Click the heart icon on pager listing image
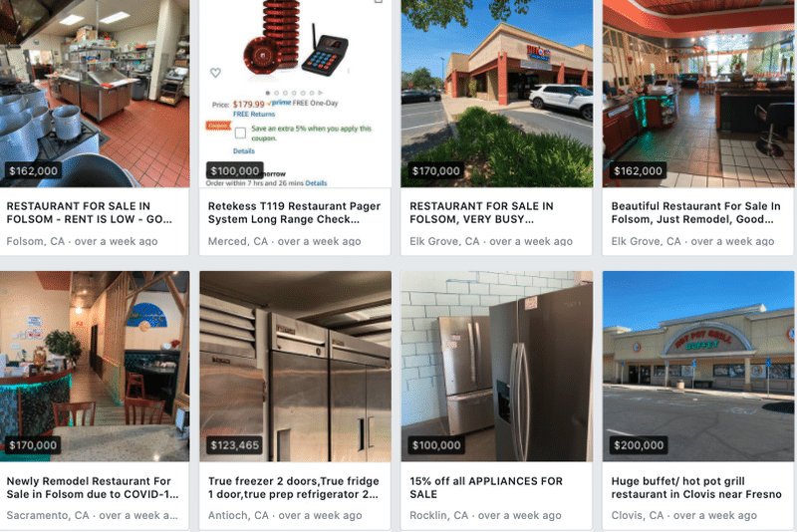The width and height of the screenshot is (797, 532). click(x=215, y=73)
